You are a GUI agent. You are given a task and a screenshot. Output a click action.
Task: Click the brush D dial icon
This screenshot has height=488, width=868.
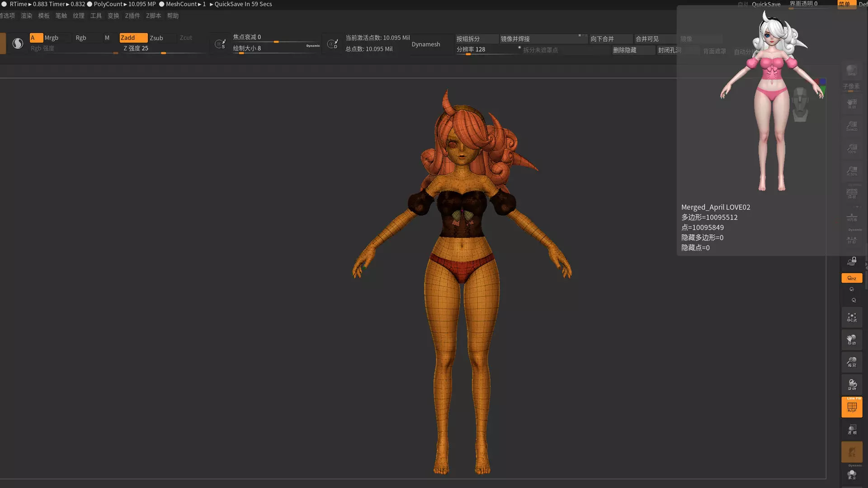coord(333,44)
